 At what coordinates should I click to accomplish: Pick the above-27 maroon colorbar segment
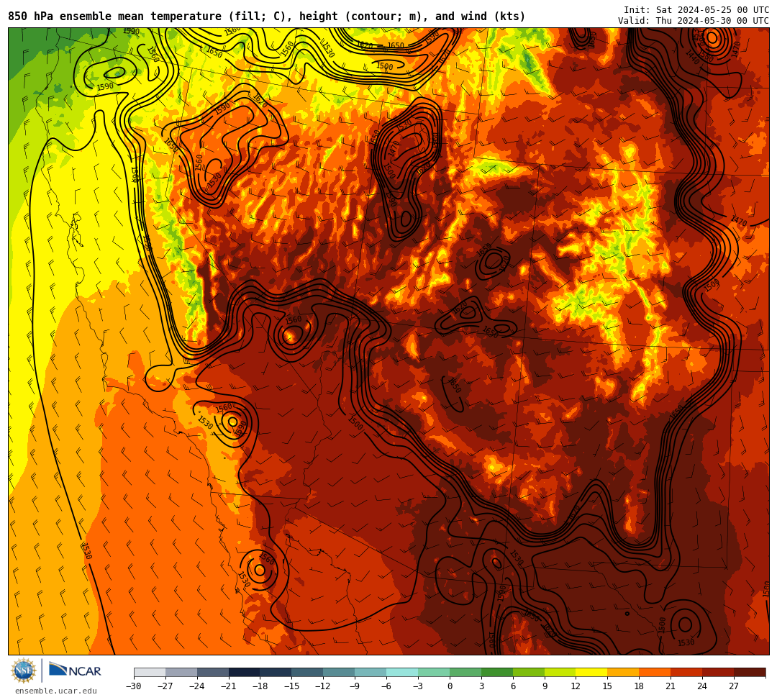coord(750,672)
